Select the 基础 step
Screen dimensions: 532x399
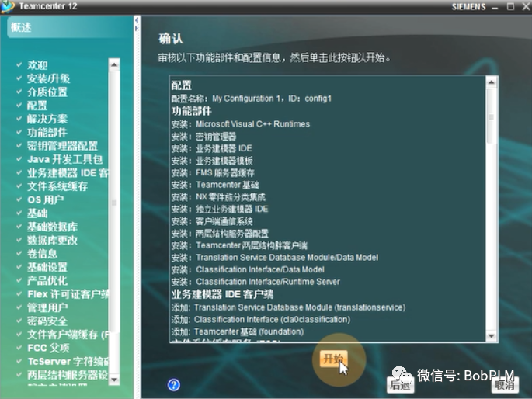(37, 213)
